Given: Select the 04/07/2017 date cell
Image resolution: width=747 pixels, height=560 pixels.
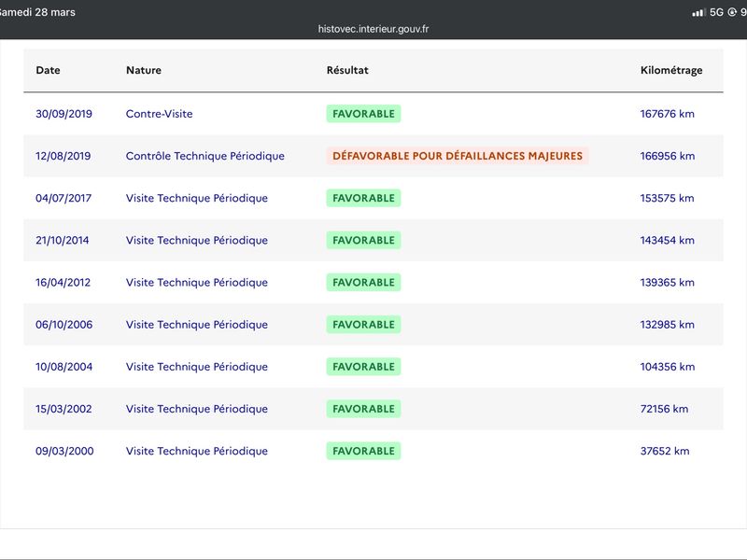Looking at the screenshot, I should 63,198.
